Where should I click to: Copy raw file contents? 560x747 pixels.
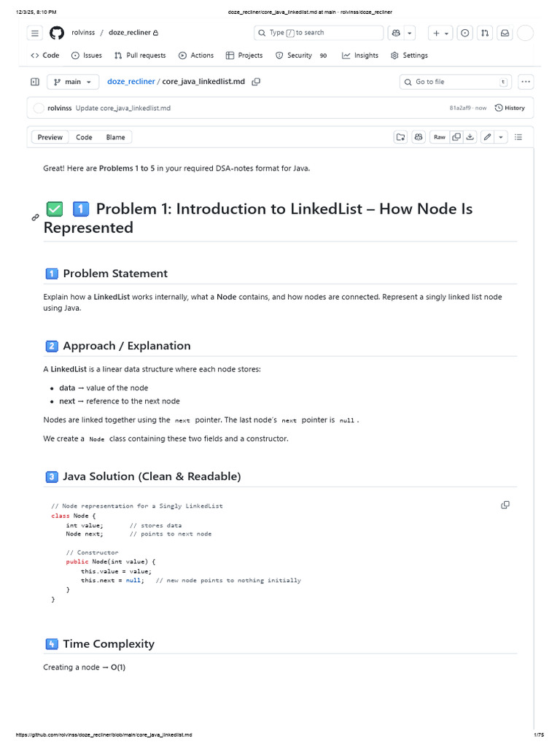pos(456,136)
